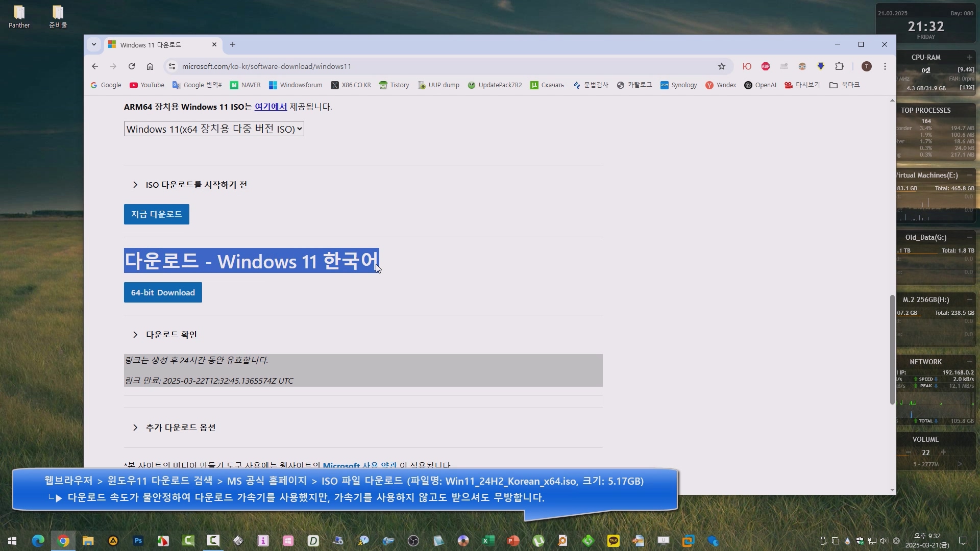Open the Windowsforum bookmark
The image size is (980, 551).
coord(296,85)
